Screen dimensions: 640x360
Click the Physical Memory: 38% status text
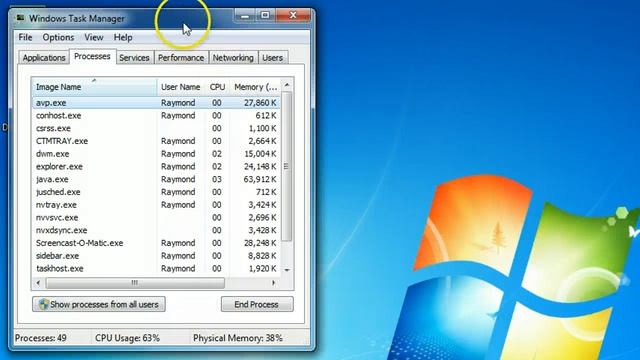coord(238,338)
